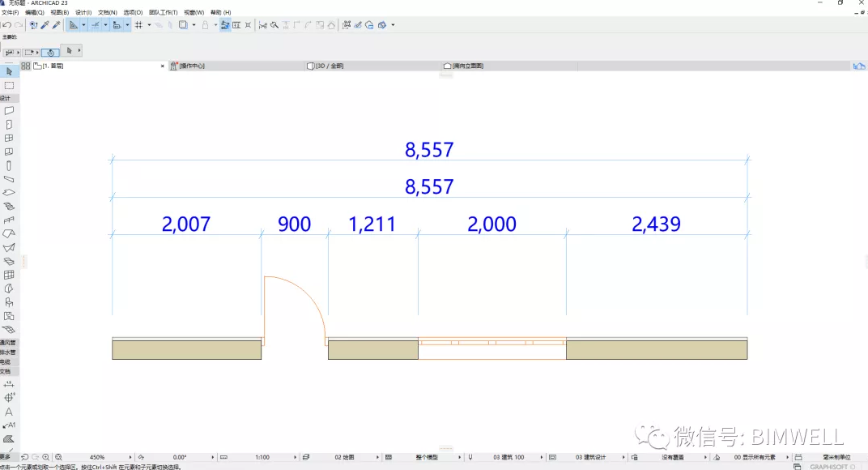Viewport: 868px width, 470px height.
Task: Select the Railing tool
Action: click(9, 220)
